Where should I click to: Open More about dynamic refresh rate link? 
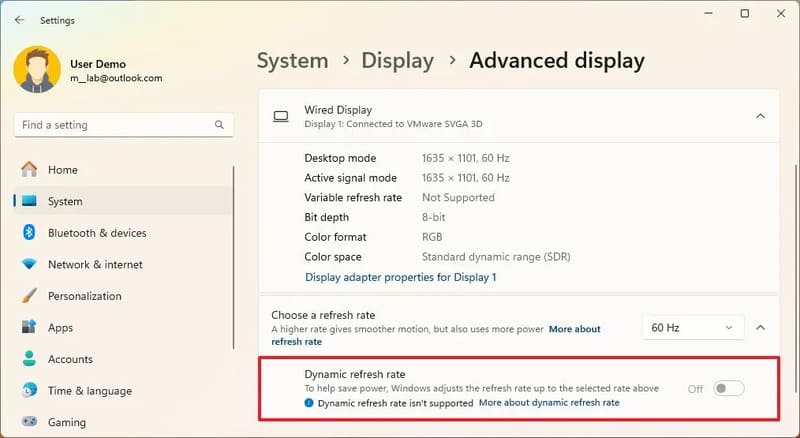[x=549, y=403]
